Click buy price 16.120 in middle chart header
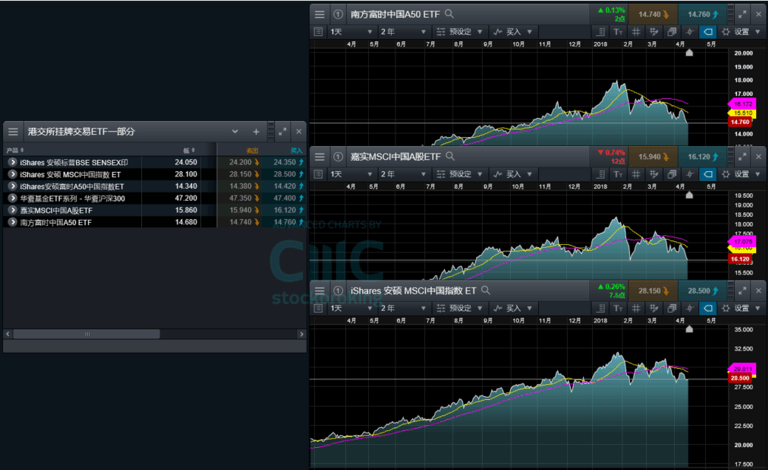Screen dimensions: 768x470 pyautogui.click(x=702, y=157)
